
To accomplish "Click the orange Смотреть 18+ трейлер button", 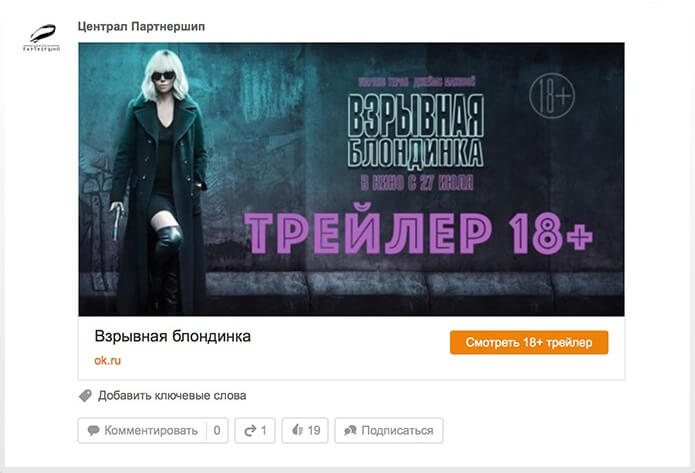I will [x=529, y=342].
